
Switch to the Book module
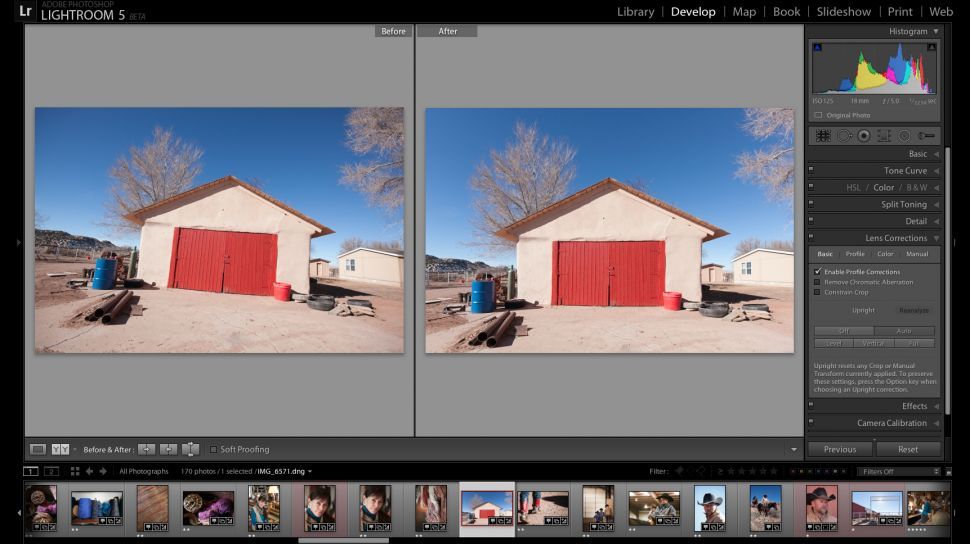click(x=786, y=12)
